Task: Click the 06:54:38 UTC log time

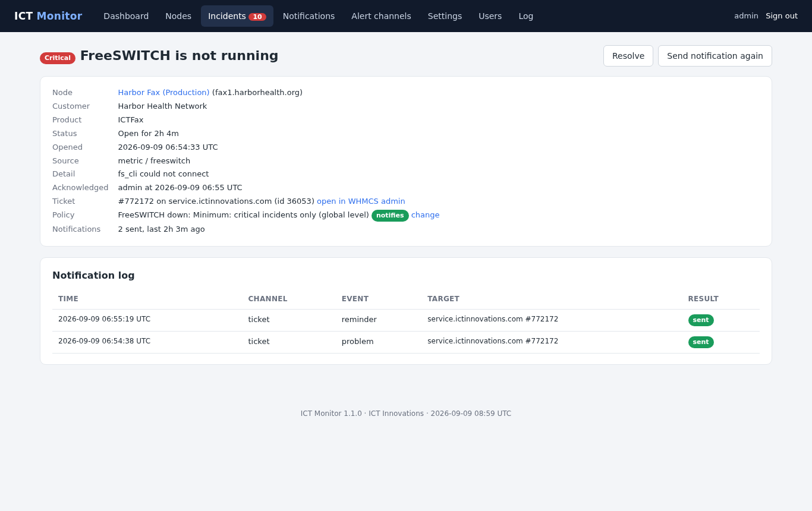Action: pyautogui.click(x=104, y=341)
